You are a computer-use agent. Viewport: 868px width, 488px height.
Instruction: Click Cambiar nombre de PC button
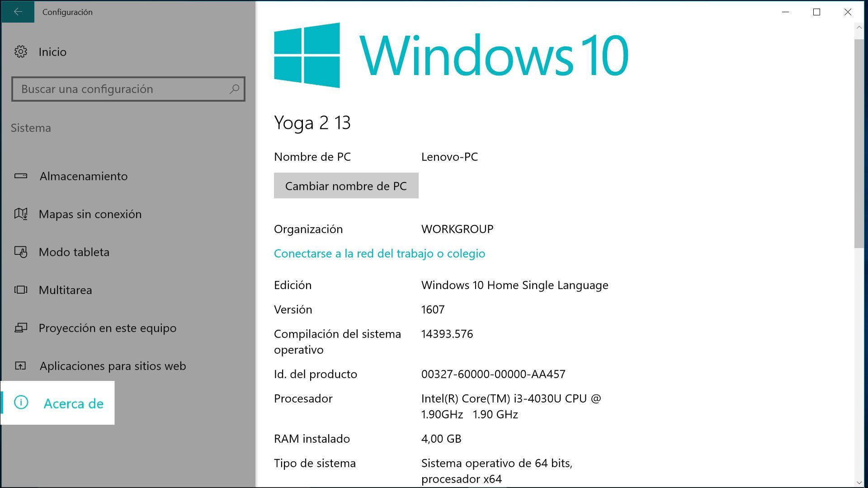[x=346, y=186]
